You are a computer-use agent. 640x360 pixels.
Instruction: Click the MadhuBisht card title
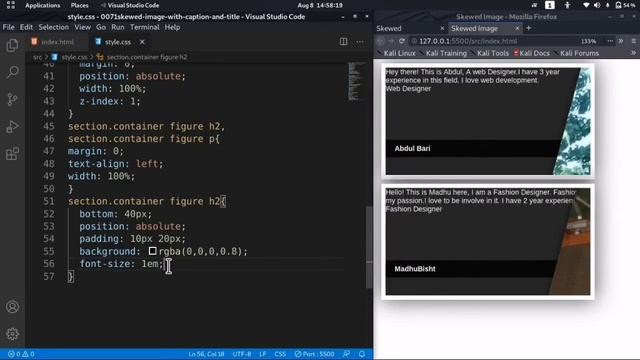pyautogui.click(x=415, y=269)
